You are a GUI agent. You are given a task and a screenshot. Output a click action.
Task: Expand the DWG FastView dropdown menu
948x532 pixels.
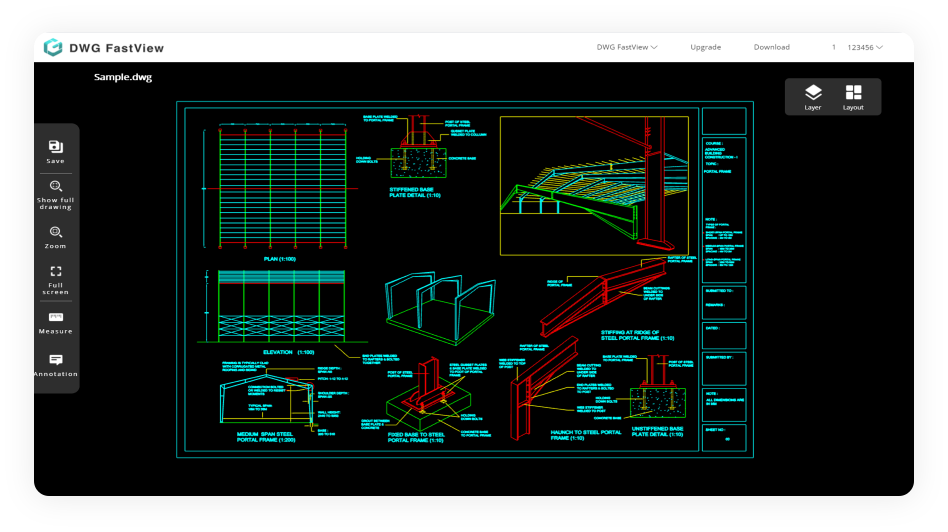point(627,47)
